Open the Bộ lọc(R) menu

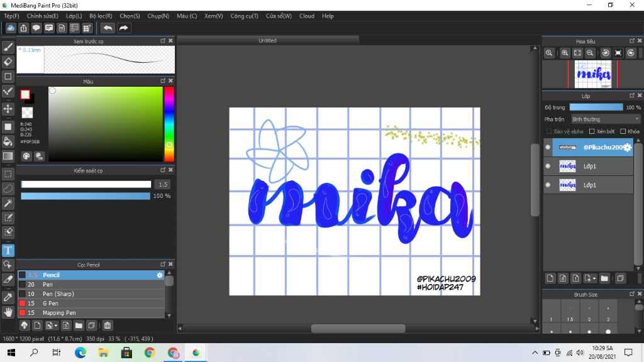tap(101, 16)
